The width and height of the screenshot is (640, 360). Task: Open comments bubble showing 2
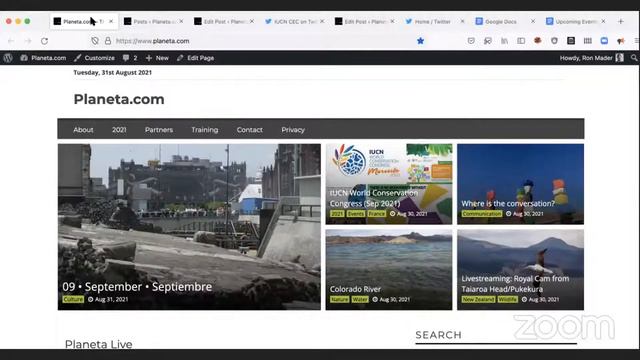pos(130,58)
